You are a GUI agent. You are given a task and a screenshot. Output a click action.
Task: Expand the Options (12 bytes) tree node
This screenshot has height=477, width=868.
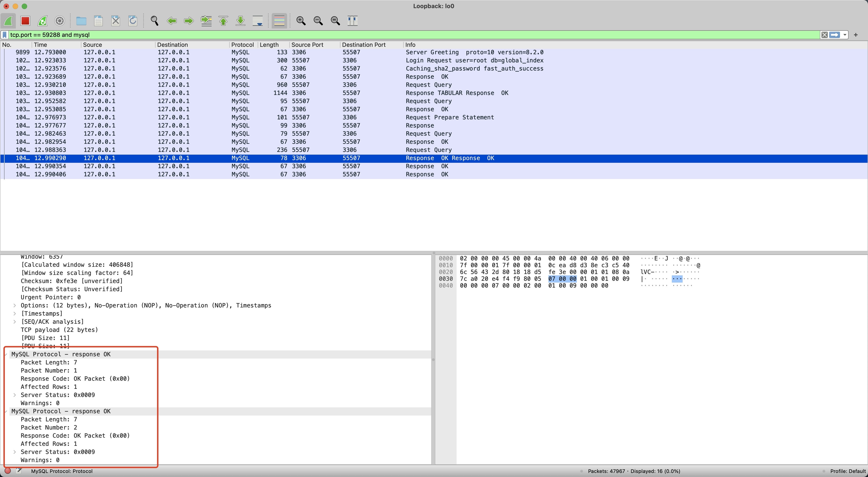click(x=14, y=305)
